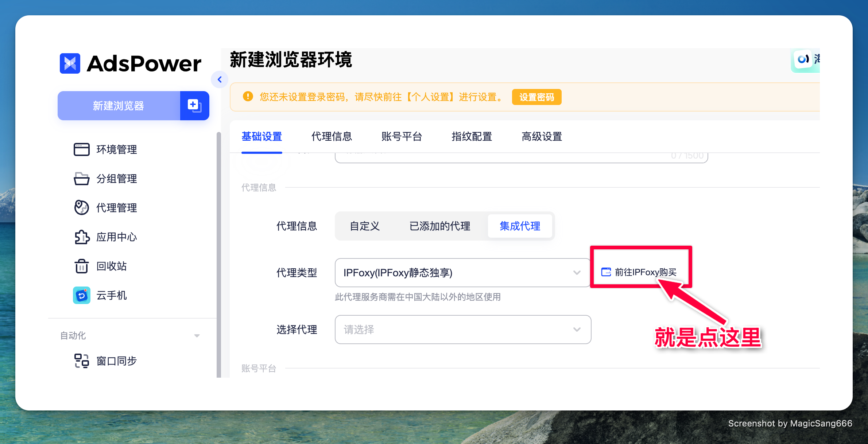Open the 环境管理 panel from sidebar
Image resolution: width=868 pixels, height=444 pixels.
(116, 149)
